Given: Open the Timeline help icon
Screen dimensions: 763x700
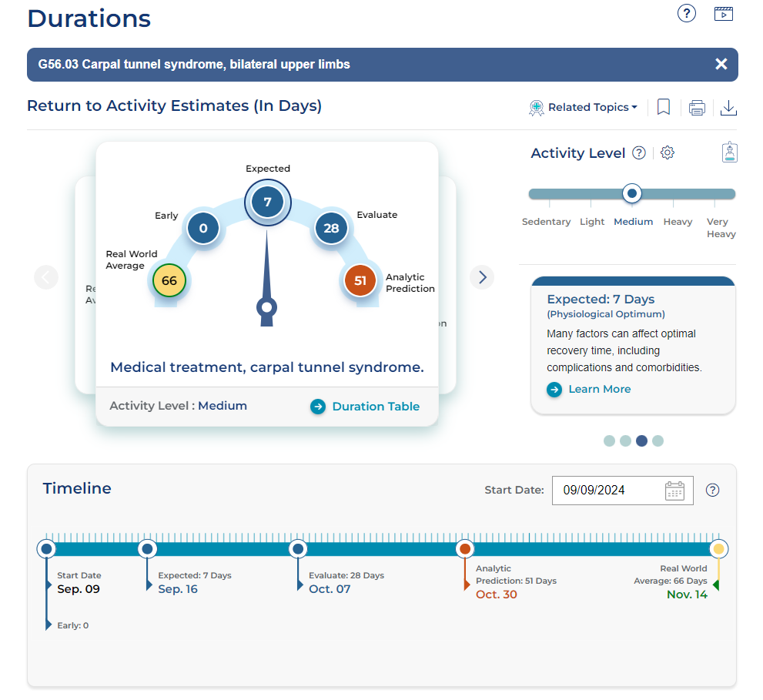Looking at the screenshot, I should 712,490.
